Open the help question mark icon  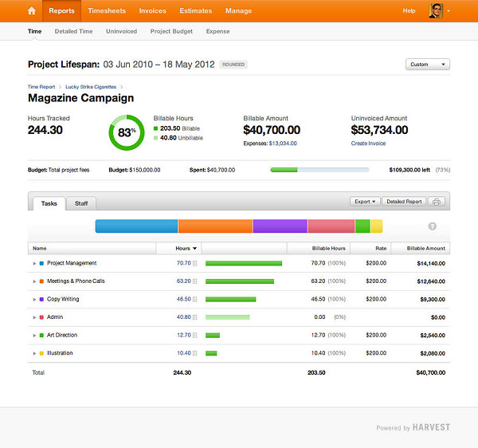coord(433,226)
